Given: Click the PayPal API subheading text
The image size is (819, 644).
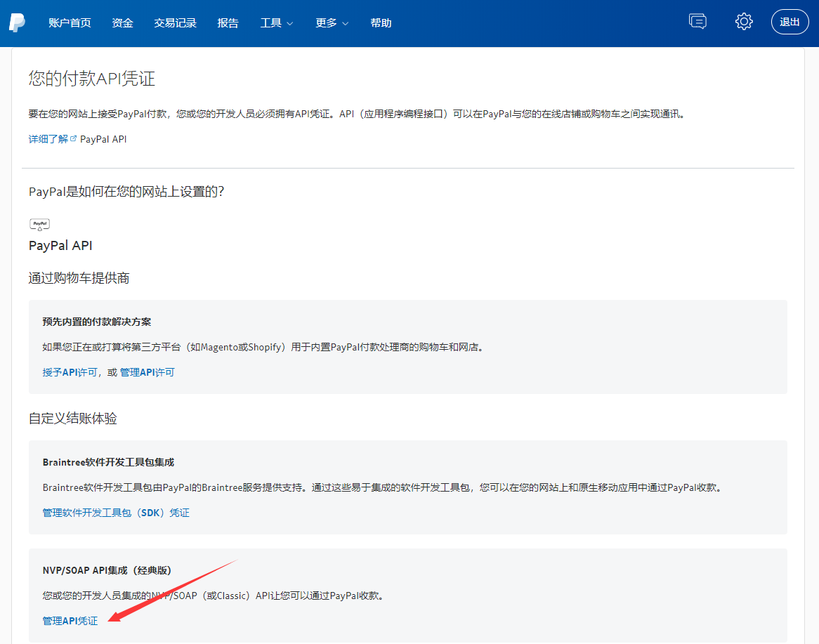Looking at the screenshot, I should 60,246.
